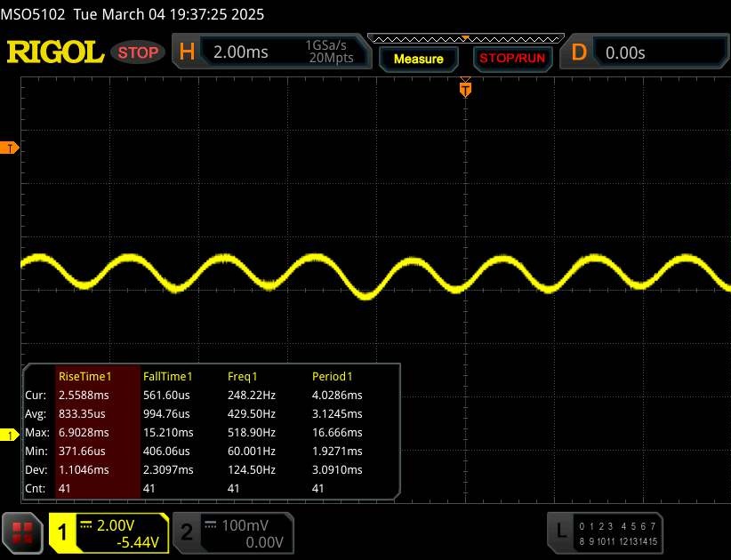
Task: Click the Avg: row label
Action: tap(36, 413)
